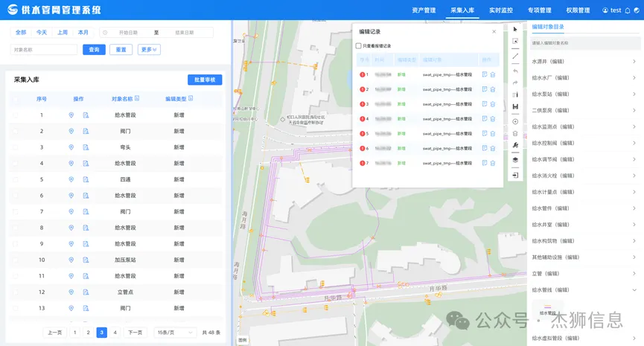Enable 只查看报错记录 checkbox
Image resolution: width=644 pixels, height=346 pixels.
tap(359, 46)
